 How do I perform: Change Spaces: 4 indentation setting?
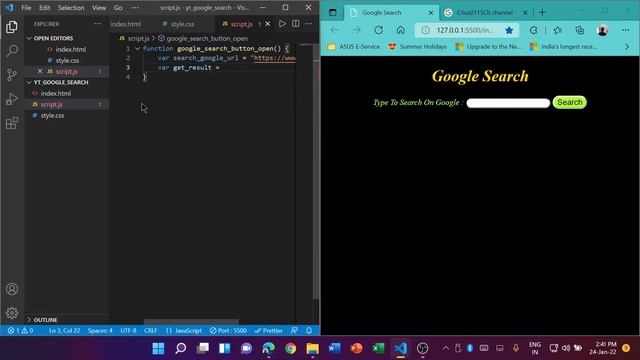pos(100,331)
